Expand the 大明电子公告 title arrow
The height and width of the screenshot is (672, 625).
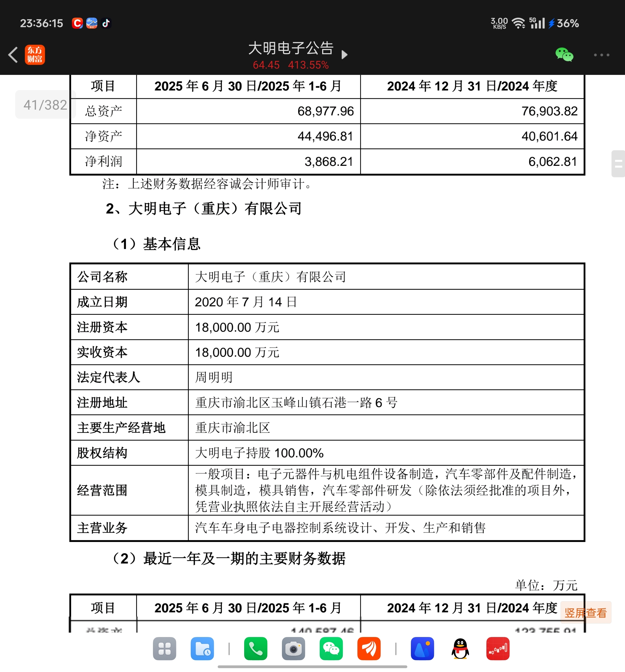344,55
